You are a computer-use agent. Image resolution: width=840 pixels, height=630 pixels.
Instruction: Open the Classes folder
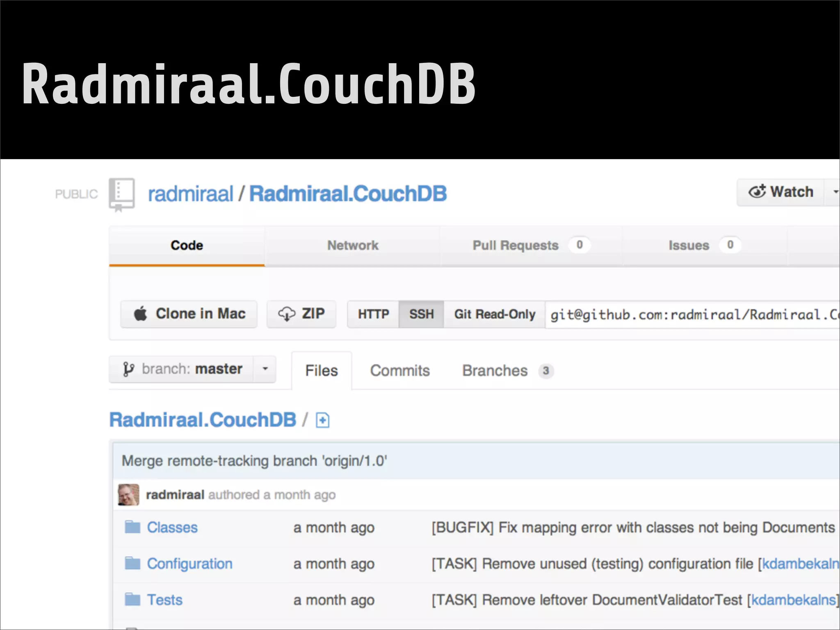[x=172, y=527]
